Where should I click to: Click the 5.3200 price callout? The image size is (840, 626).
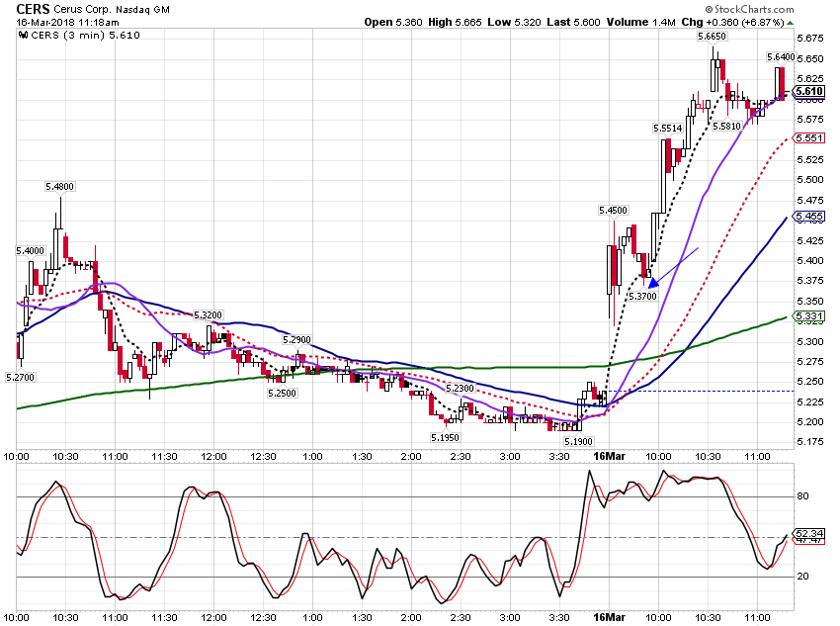point(208,315)
